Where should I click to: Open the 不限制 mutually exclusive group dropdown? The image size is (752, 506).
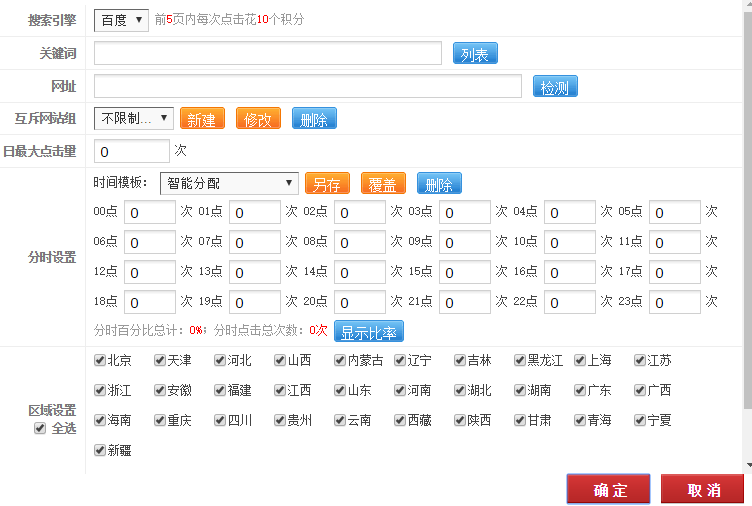click(133, 118)
